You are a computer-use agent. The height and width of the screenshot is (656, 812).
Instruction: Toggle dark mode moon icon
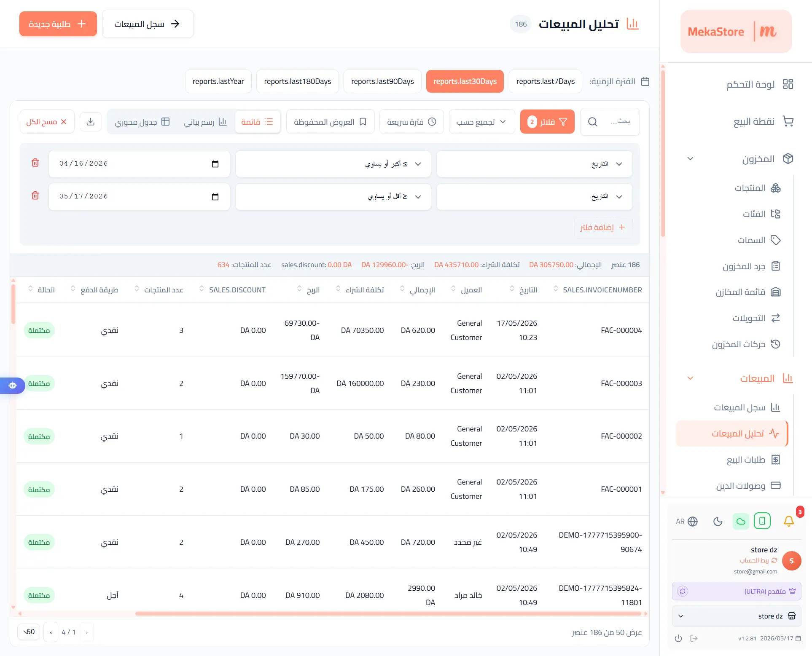718,522
